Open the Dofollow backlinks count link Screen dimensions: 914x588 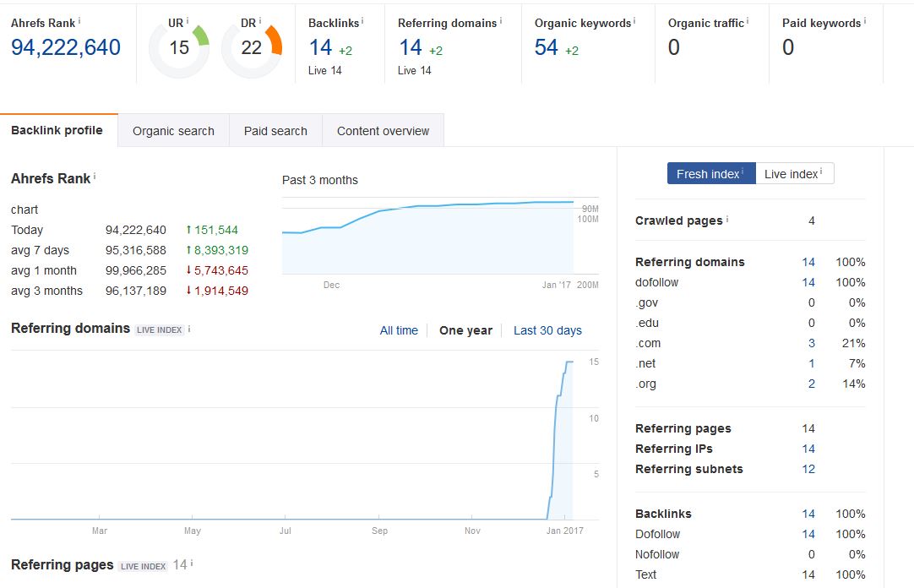tap(808, 535)
